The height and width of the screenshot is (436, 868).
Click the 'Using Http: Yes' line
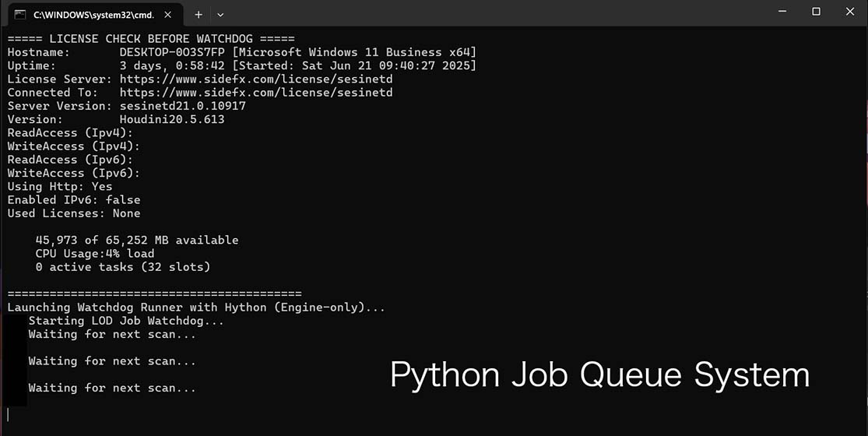tap(60, 187)
